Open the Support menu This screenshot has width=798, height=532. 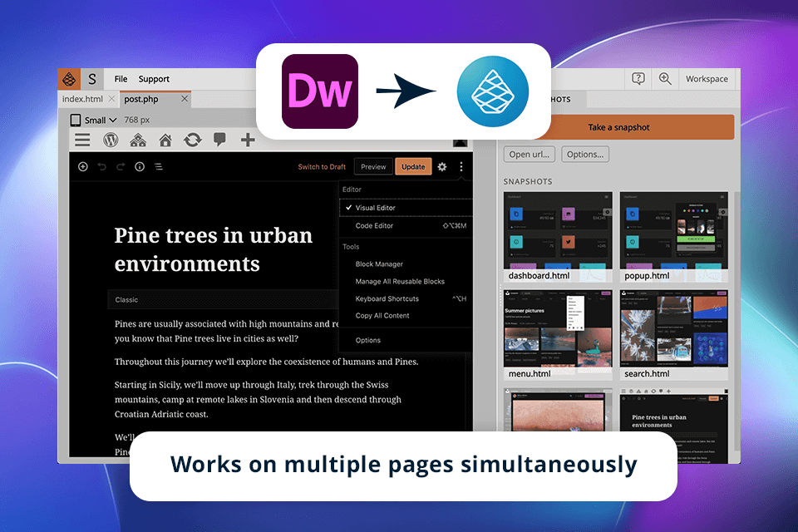(154, 79)
